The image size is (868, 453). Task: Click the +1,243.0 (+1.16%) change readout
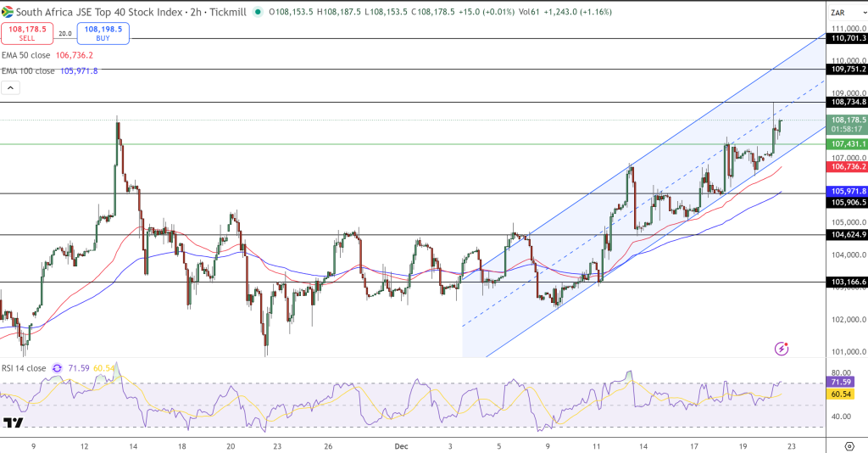(576, 12)
